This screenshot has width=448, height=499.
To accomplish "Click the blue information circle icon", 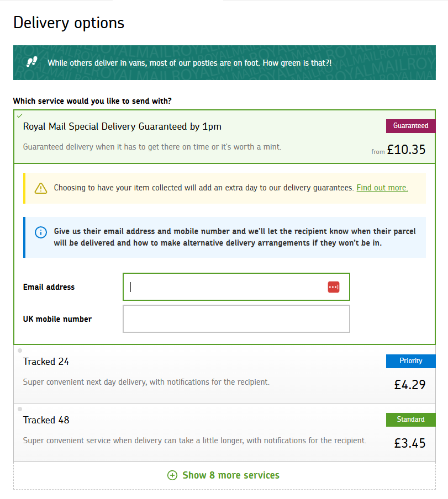I will point(41,232).
